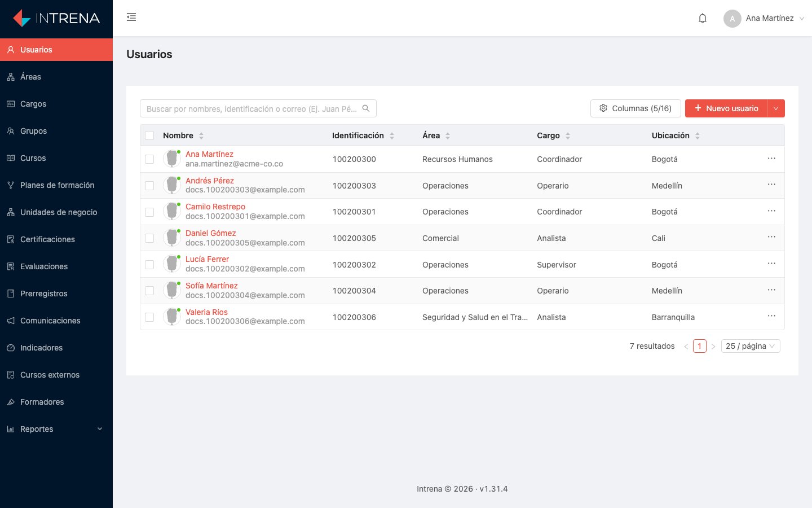Sort table by Identificación arrows

click(392, 135)
